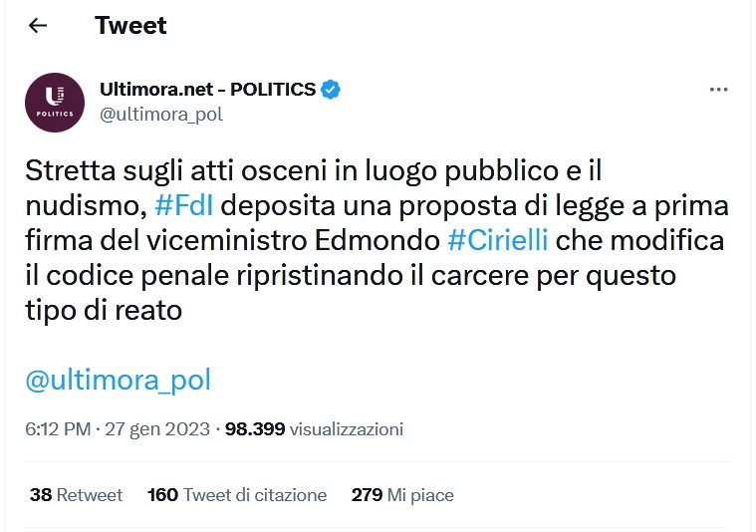Open the Ultimora.net - POLITICS display name
Viewport: 756px width, 532px height.
pyautogui.click(x=207, y=90)
